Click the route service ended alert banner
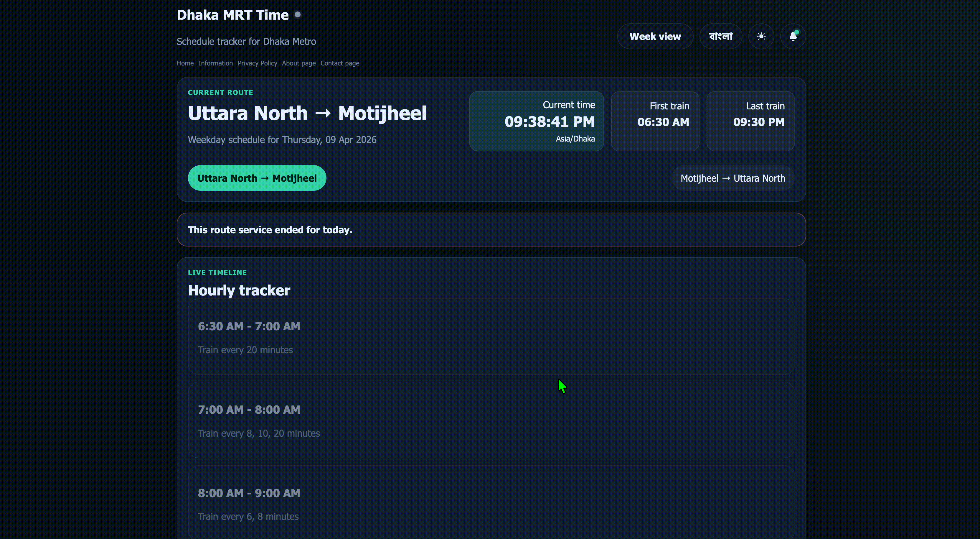The height and width of the screenshot is (539, 980). click(491, 229)
